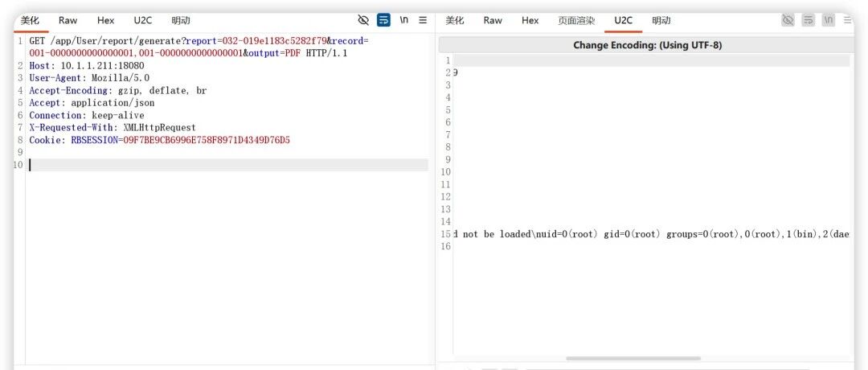Switch to the response 美化 tab
868x370 pixels.
pos(454,20)
